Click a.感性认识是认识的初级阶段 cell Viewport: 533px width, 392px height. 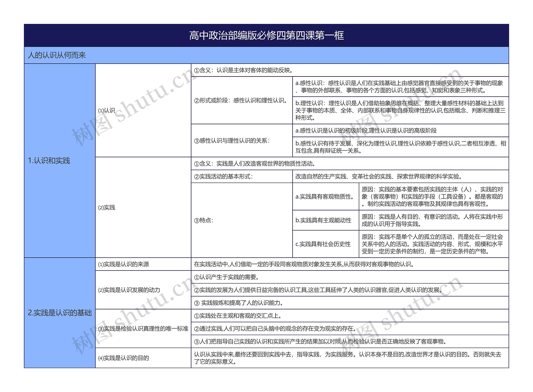coord(401,130)
